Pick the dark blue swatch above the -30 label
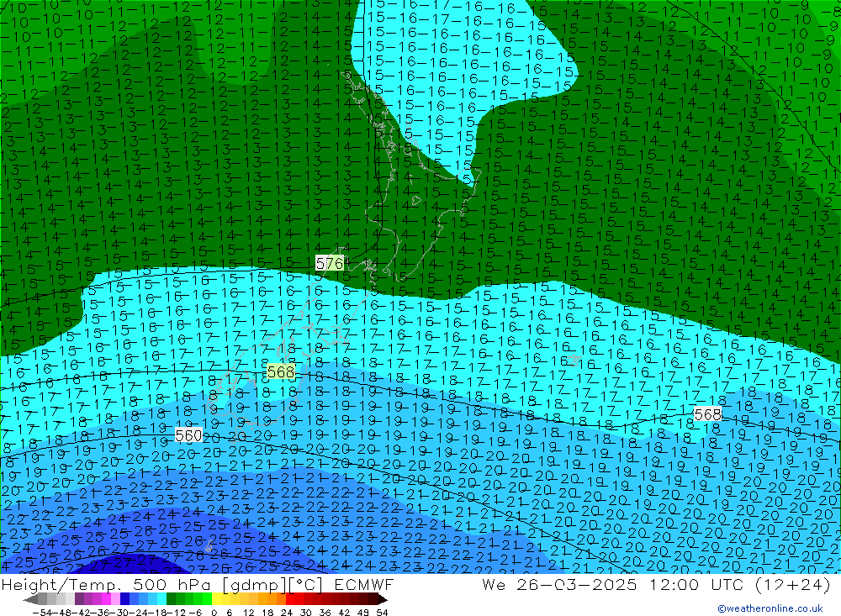841x616 pixels. pos(124,599)
